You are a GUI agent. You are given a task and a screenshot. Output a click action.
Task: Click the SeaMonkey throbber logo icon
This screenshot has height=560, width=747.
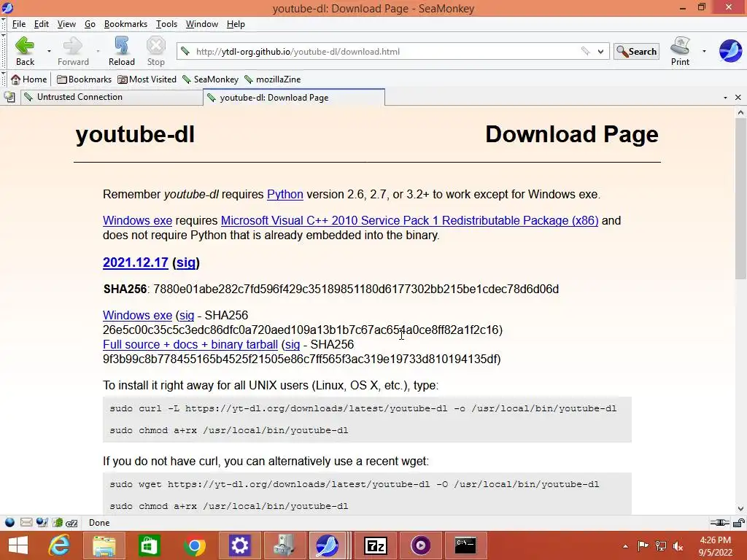730,51
